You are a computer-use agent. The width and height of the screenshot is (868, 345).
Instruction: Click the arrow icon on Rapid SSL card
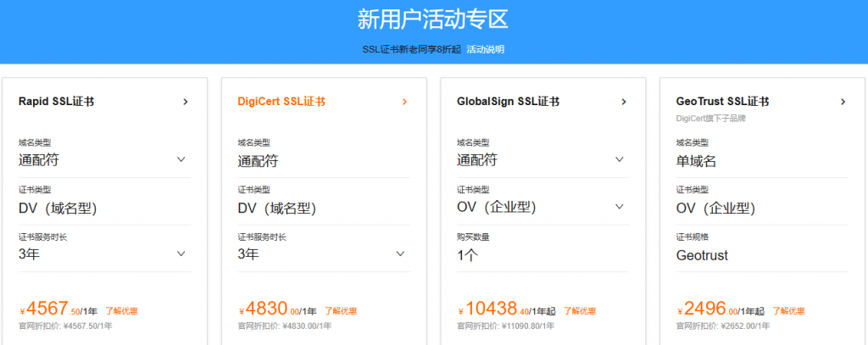[x=185, y=102]
